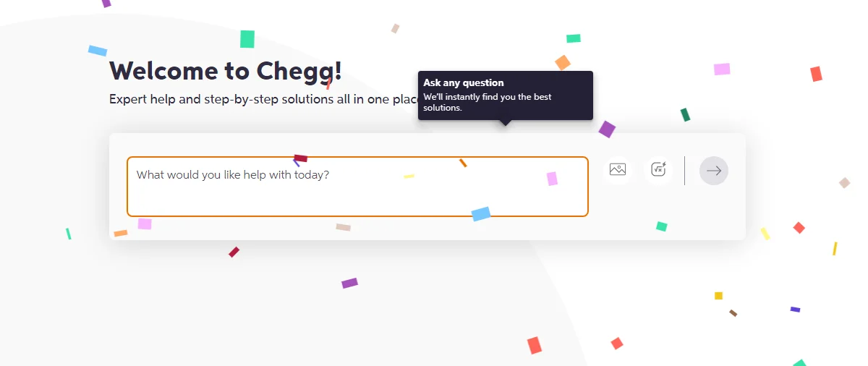868x366 pixels.
Task: Click the purple confetti below the question card
Action: pyautogui.click(x=349, y=283)
